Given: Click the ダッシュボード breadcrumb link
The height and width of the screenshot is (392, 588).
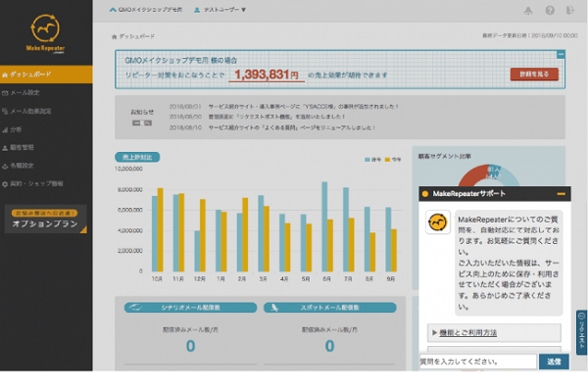Looking at the screenshot, I should 136,36.
